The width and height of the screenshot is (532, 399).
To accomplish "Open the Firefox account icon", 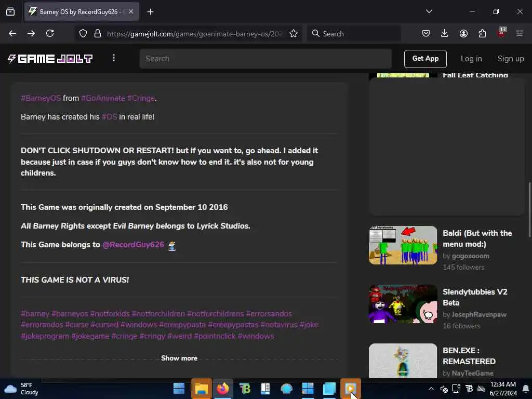I will (x=463, y=33).
